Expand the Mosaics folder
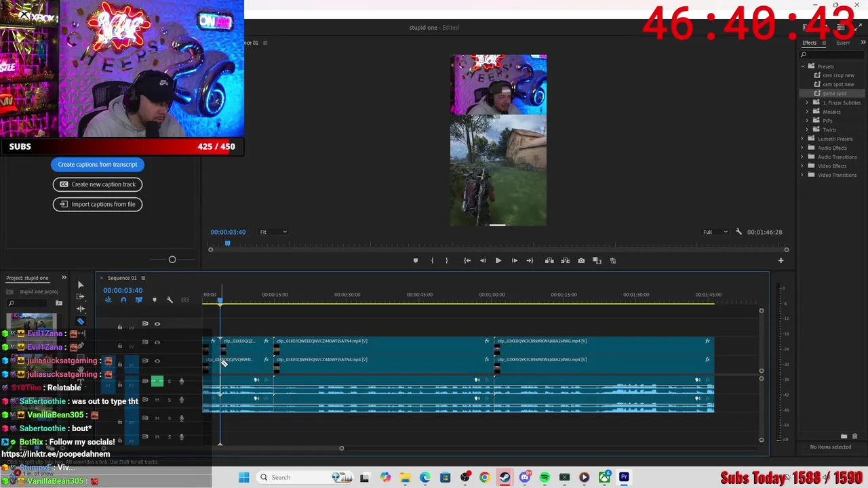 [807, 112]
